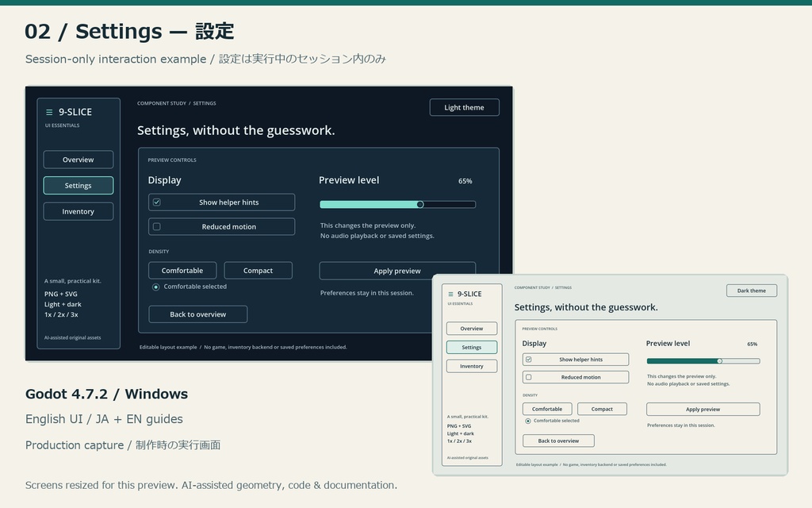
Task: Switch to Dark theme in the light window
Action: pyautogui.click(x=752, y=291)
